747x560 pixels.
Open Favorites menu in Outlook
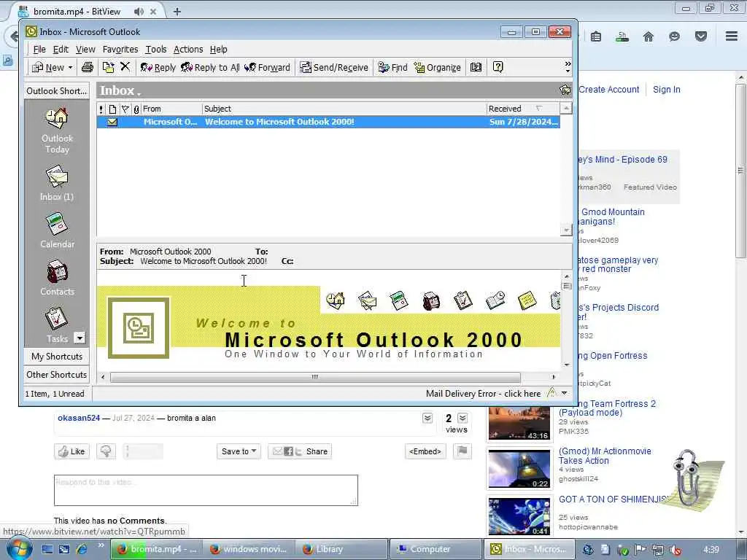click(x=120, y=50)
